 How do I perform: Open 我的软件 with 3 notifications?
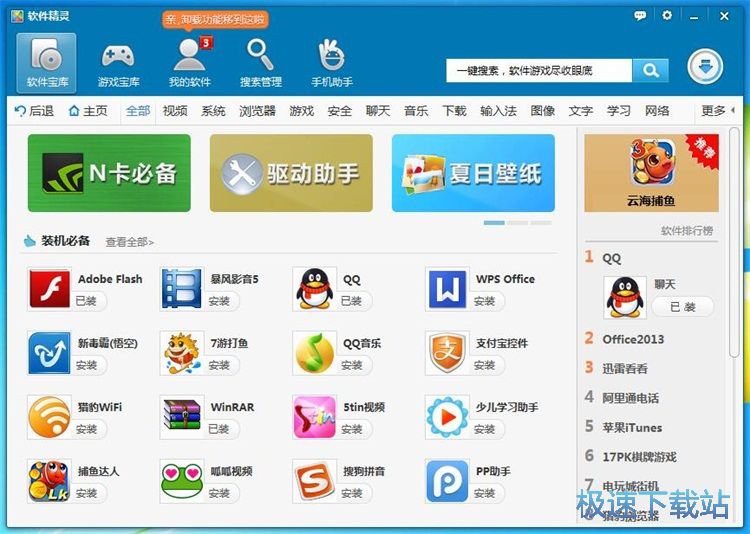pyautogui.click(x=190, y=63)
